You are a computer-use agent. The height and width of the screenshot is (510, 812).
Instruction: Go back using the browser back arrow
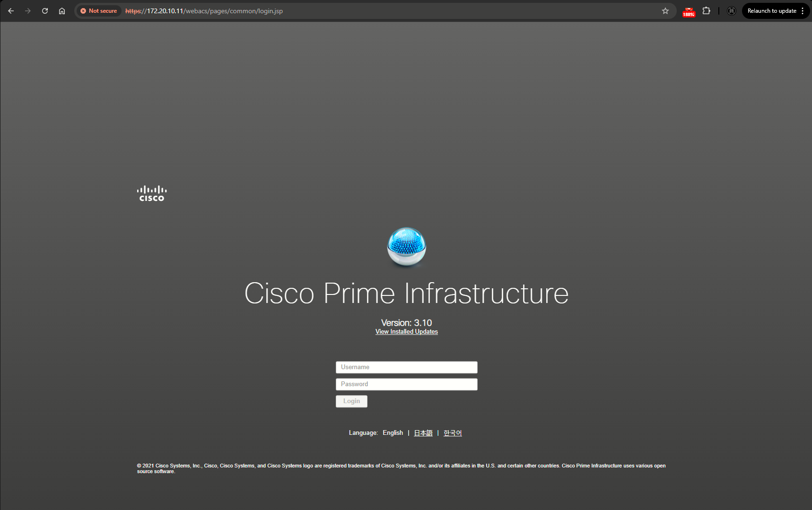[11, 11]
